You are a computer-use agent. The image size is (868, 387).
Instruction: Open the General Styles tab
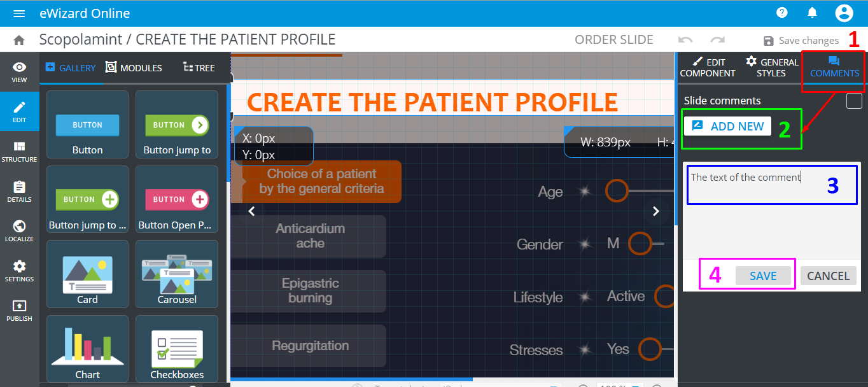[771, 67]
